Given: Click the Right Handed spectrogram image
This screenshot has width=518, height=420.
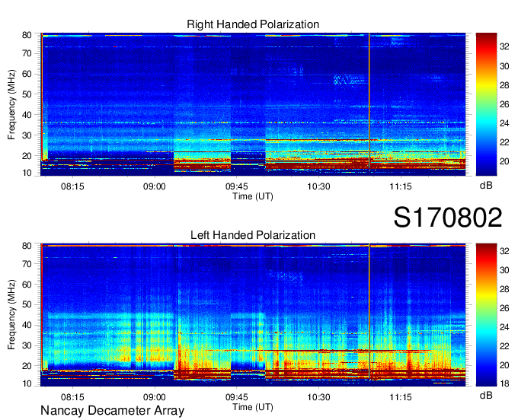Looking at the screenshot, I should 253,104.
